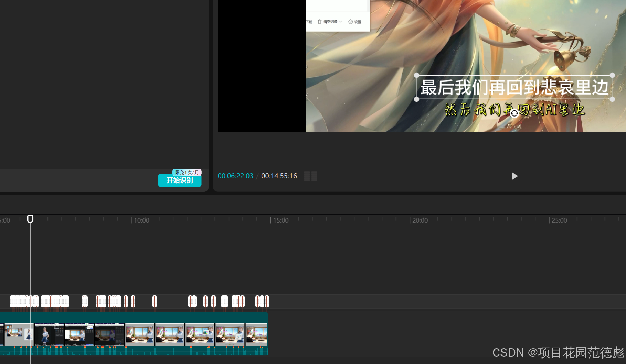Click the 开始识别 button
This screenshot has width=626, height=364.
[180, 180]
